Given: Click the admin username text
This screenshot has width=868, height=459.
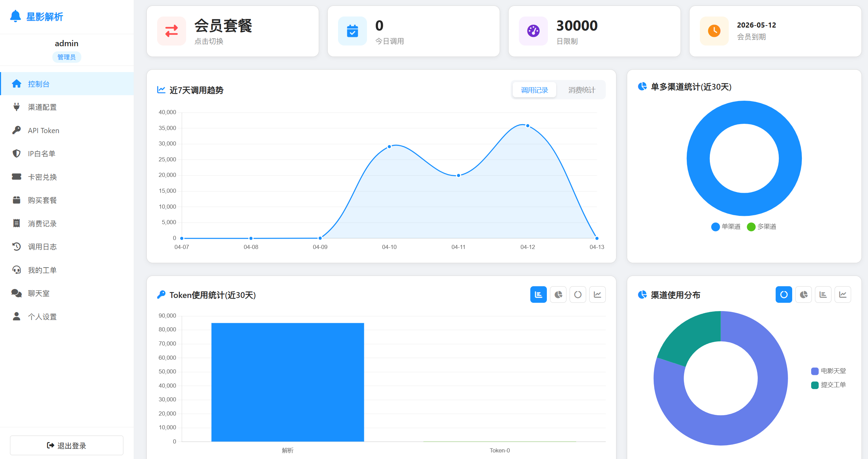Looking at the screenshot, I should [67, 43].
